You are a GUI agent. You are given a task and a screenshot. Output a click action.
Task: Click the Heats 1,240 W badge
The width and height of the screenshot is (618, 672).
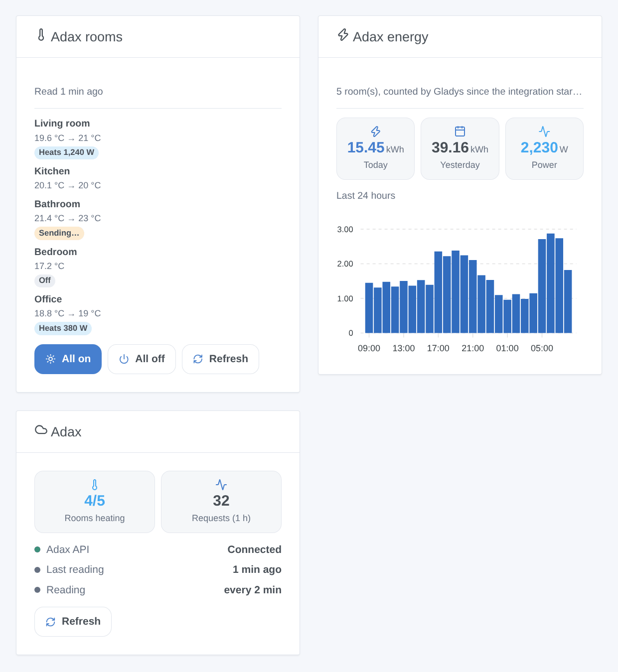pyautogui.click(x=66, y=152)
